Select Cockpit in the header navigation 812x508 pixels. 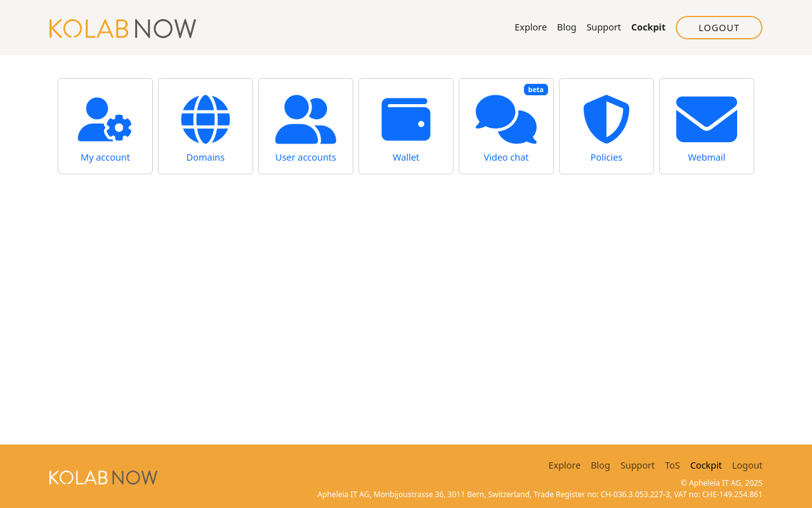coord(648,27)
